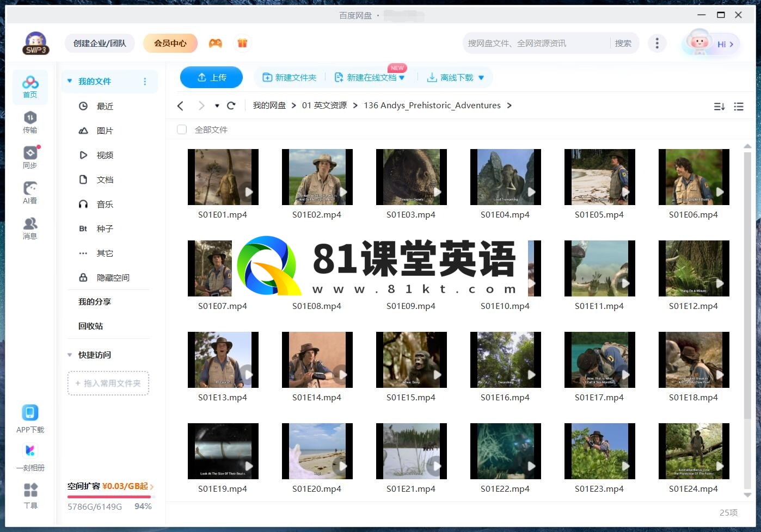Click 新建文件夹 new folder button
Screen dimensions: 761x532
(x=290, y=78)
